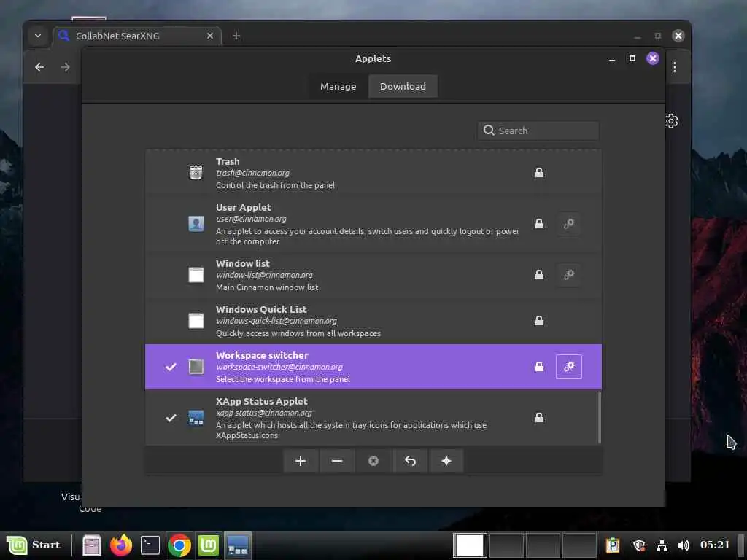Viewport: 747px width, 560px height.
Task: Open Workspace switcher configure gear button
Action: (569, 367)
